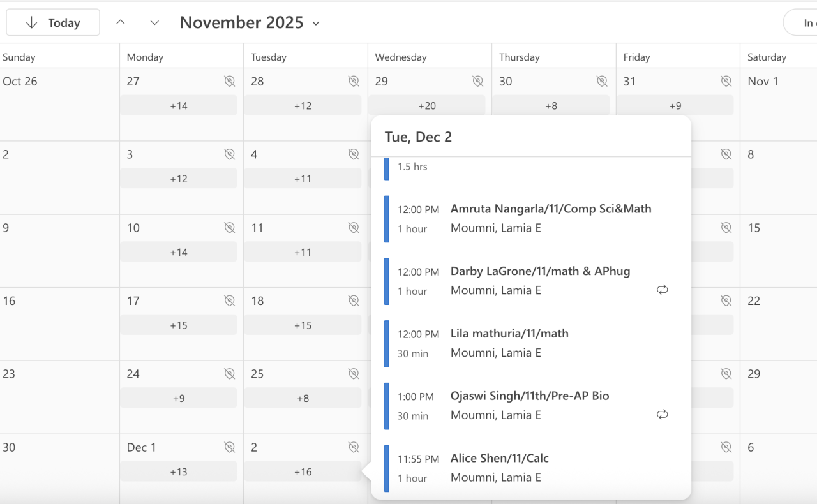
Task: Click the location-off icon on Dec 1
Action: [x=230, y=447]
